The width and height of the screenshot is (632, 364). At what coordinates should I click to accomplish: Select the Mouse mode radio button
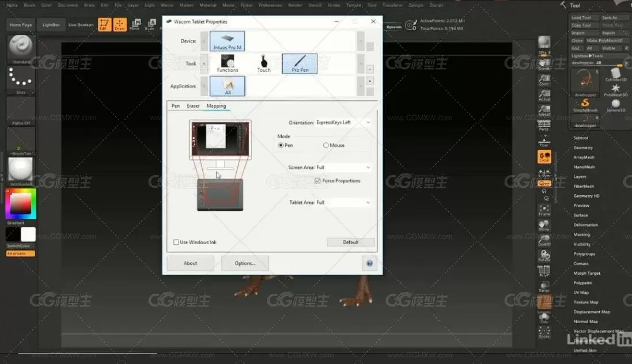(326, 145)
